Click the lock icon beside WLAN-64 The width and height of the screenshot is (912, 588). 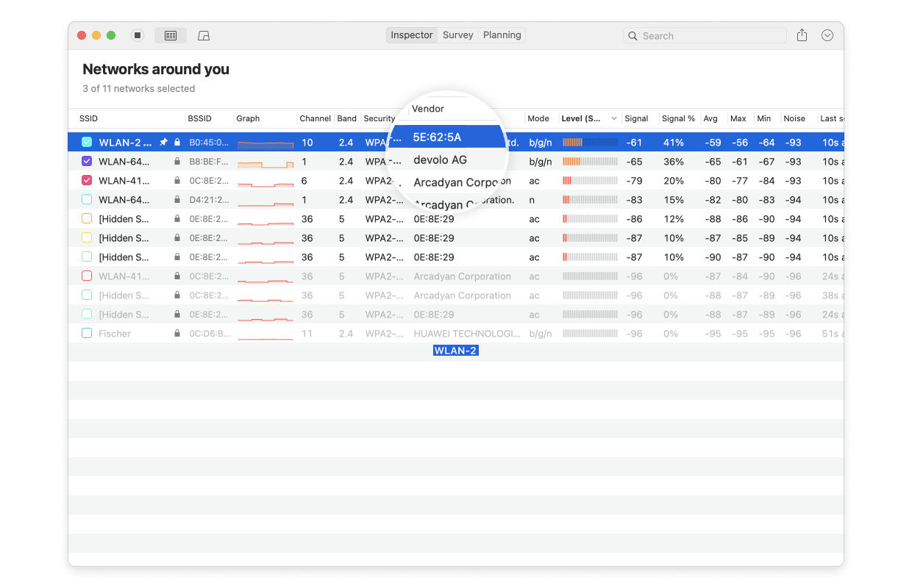(177, 161)
